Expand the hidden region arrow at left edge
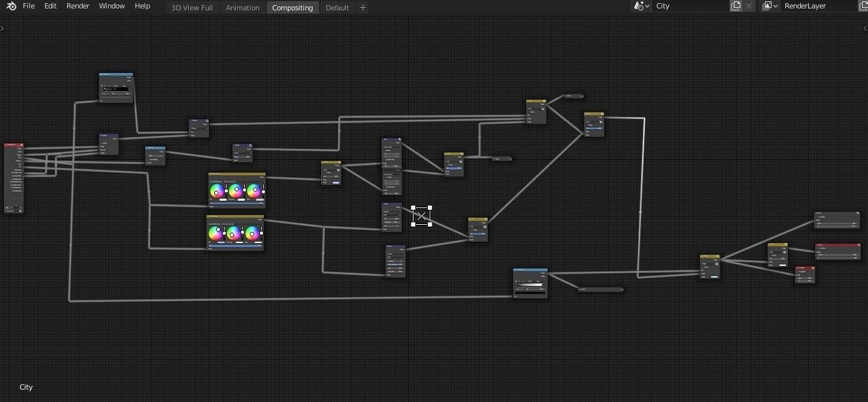The height and width of the screenshot is (402, 868). [3, 28]
